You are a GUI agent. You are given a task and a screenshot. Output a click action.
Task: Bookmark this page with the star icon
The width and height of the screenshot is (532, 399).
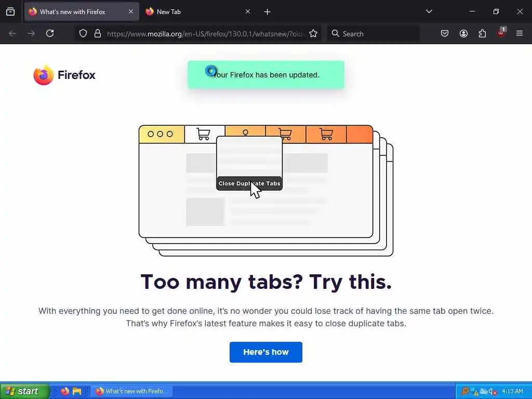pos(313,33)
